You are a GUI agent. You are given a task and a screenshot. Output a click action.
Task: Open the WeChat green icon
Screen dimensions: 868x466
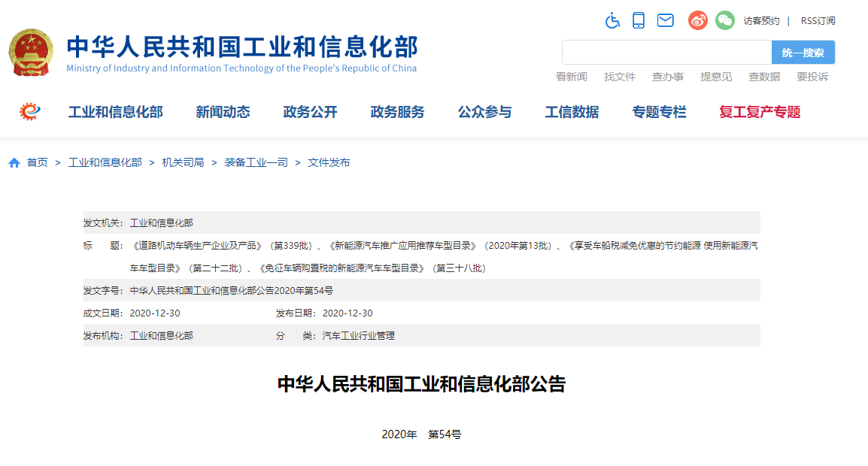[x=724, y=20]
